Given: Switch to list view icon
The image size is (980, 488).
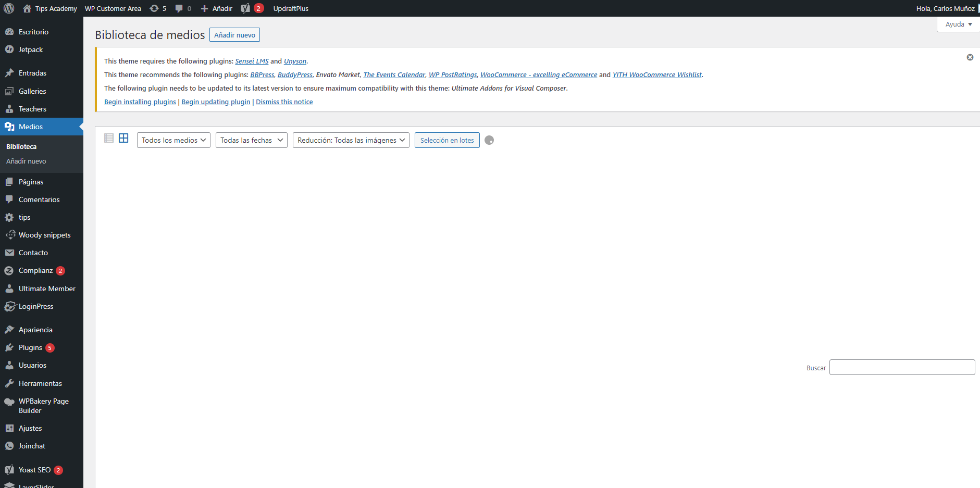Looking at the screenshot, I should [109, 138].
